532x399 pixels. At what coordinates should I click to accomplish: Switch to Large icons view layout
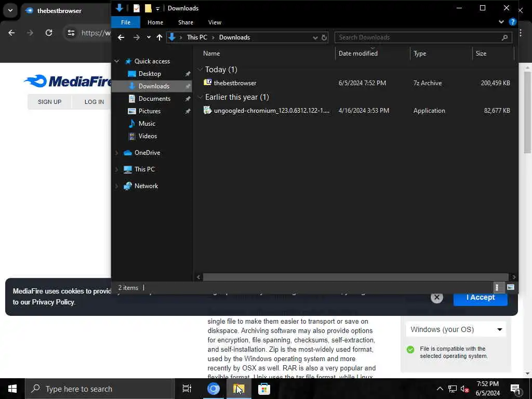point(511,287)
